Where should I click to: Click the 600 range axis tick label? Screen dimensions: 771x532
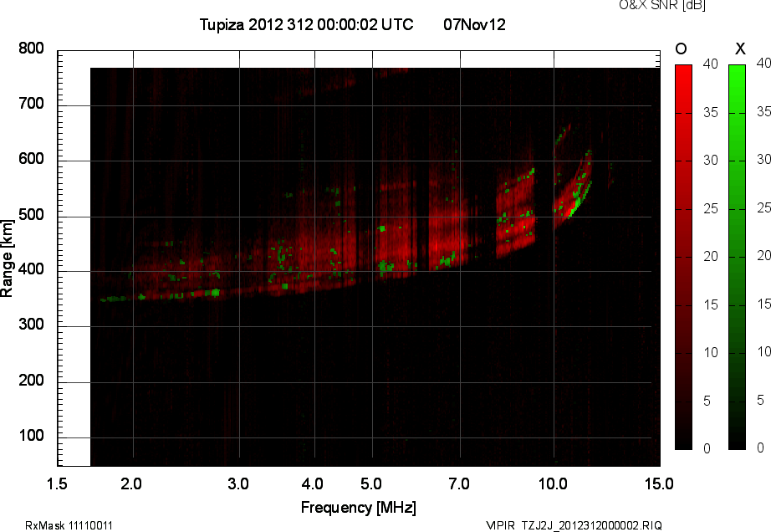[32, 159]
